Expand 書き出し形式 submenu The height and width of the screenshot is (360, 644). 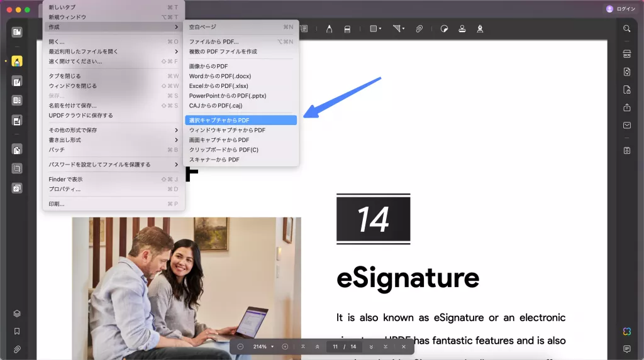pos(176,140)
